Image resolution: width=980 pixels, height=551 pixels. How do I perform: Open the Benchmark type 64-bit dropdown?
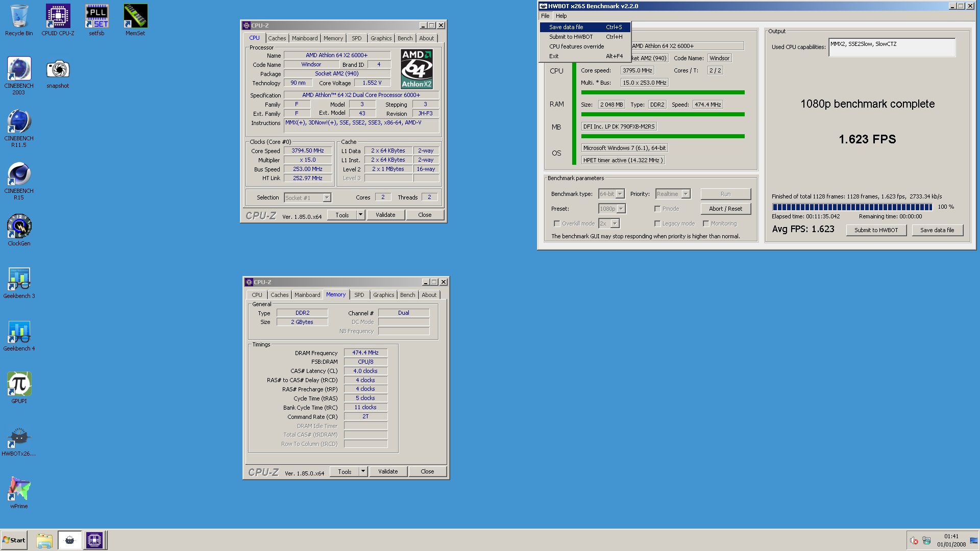click(611, 194)
